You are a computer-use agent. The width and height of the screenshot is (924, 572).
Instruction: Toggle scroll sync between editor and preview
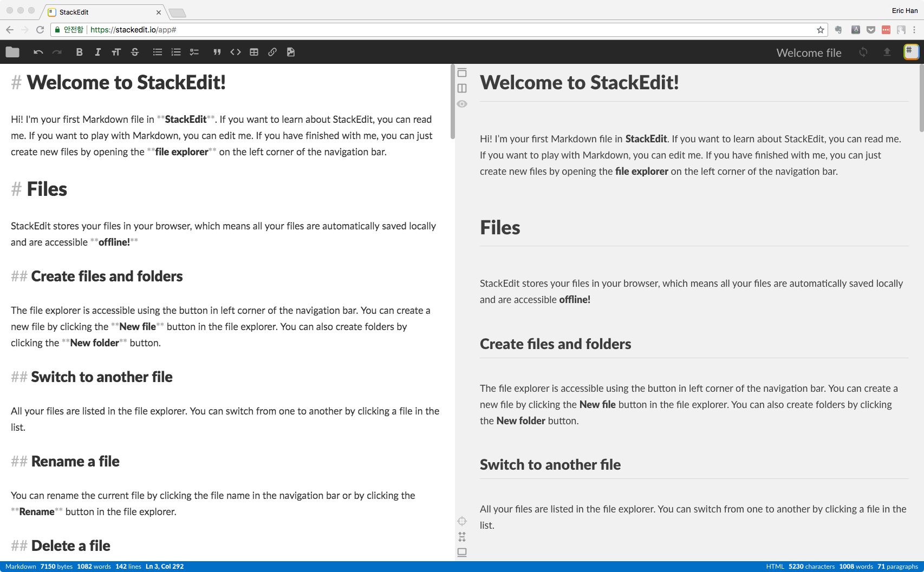click(462, 537)
